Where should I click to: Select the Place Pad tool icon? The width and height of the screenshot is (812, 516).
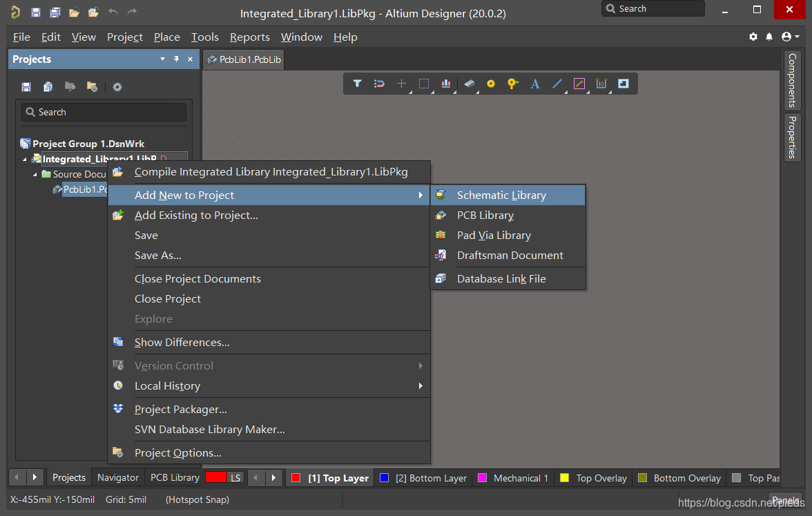(491, 84)
